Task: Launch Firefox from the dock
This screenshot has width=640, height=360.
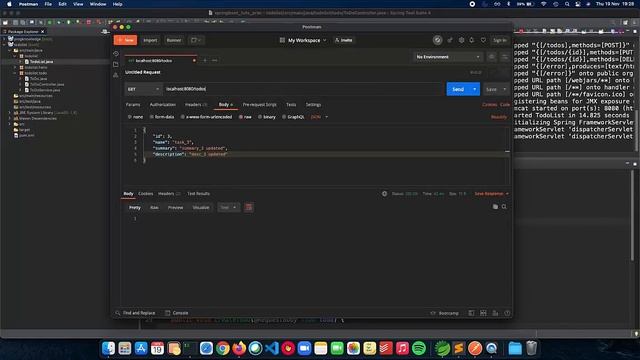Action: point(239,348)
